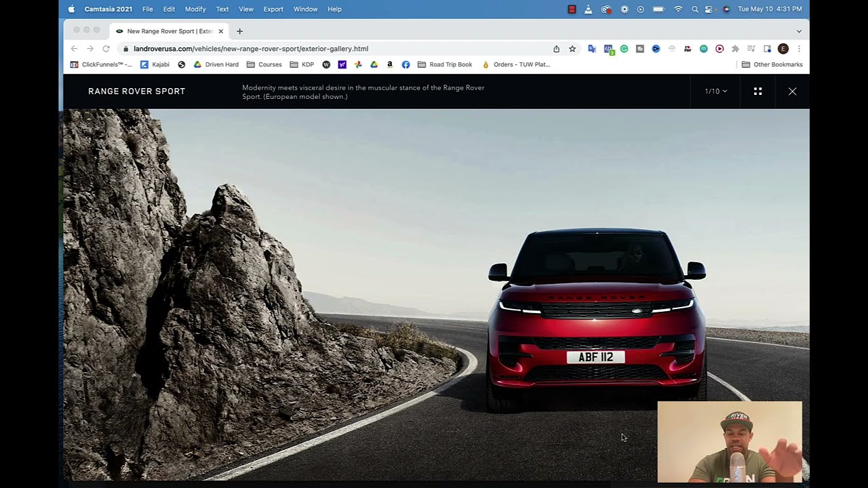Open the Edit menu
The image size is (868, 488).
[169, 9]
